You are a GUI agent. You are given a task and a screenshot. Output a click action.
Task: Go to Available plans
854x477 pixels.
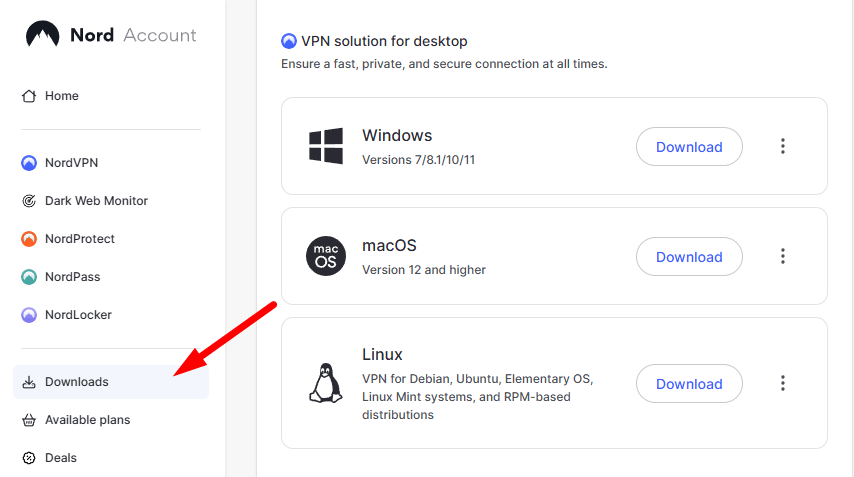tap(87, 420)
